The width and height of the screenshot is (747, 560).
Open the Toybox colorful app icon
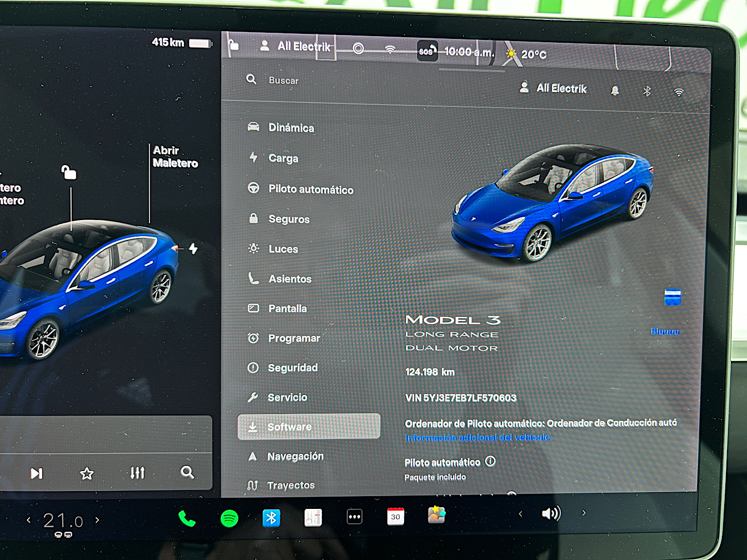pyautogui.click(x=436, y=515)
